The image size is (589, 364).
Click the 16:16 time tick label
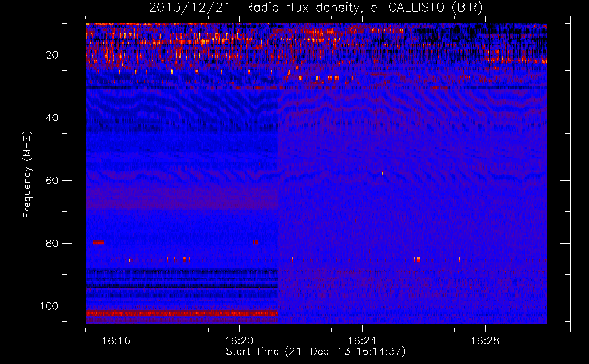116,341
